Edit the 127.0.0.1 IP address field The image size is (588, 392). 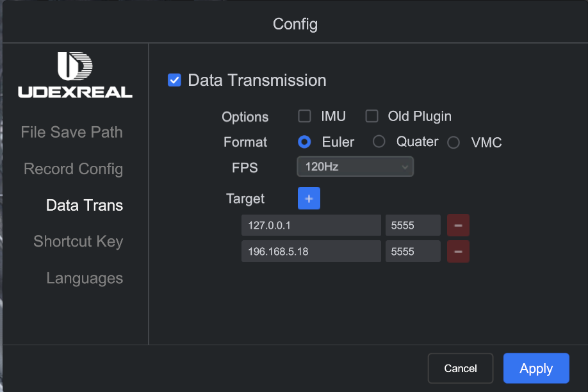(x=311, y=225)
